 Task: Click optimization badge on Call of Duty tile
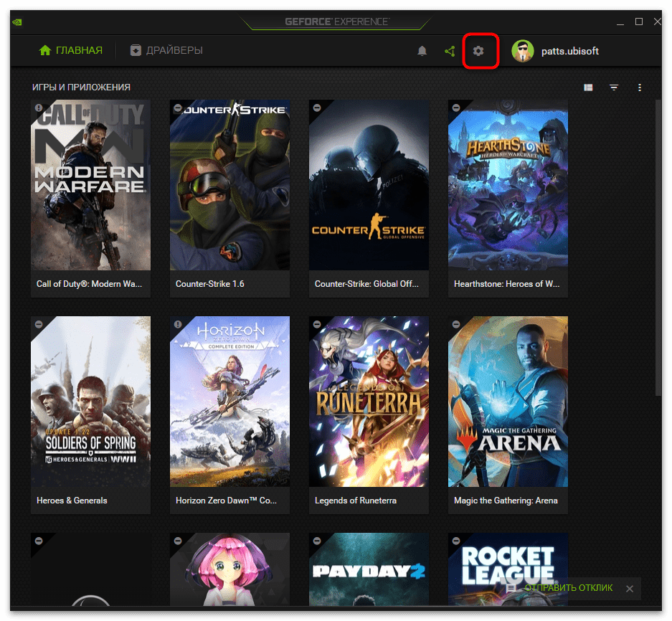(x=38, y=108)
